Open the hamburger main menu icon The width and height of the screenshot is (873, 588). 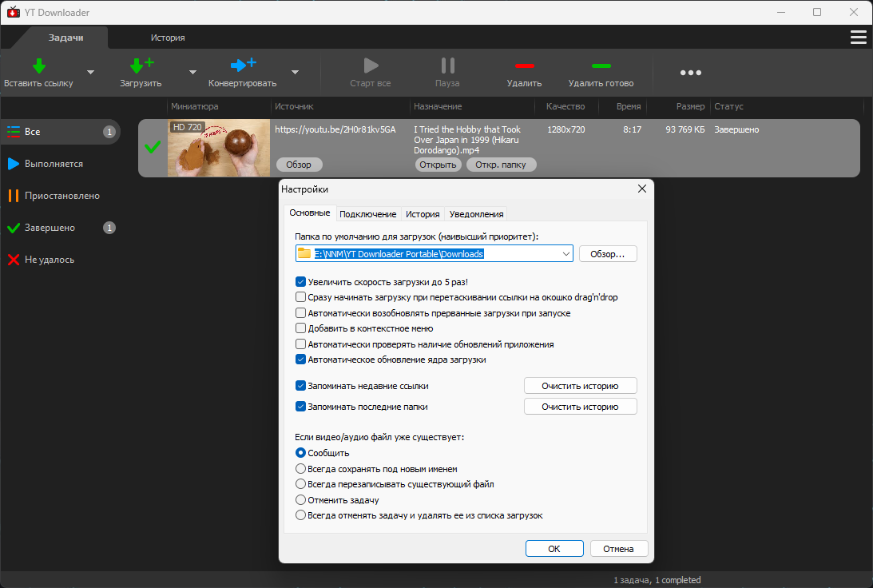click(x=858, y=38)
